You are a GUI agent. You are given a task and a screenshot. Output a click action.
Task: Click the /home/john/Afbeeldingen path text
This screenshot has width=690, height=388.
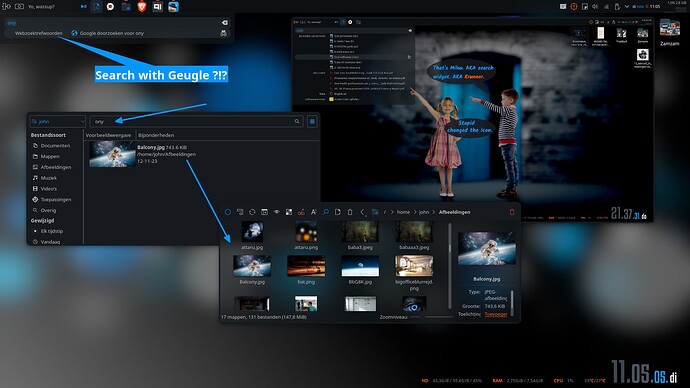click(x=166, y=154)
